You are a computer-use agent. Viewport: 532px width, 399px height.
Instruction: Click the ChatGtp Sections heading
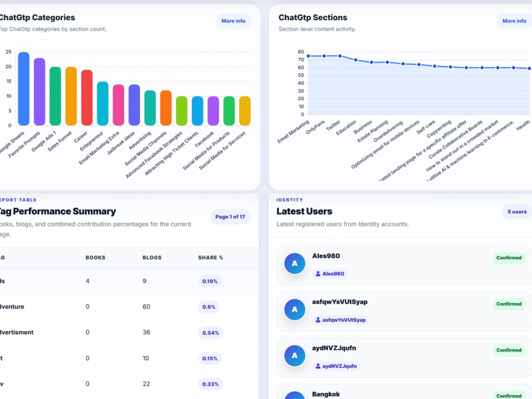point(313,18)
